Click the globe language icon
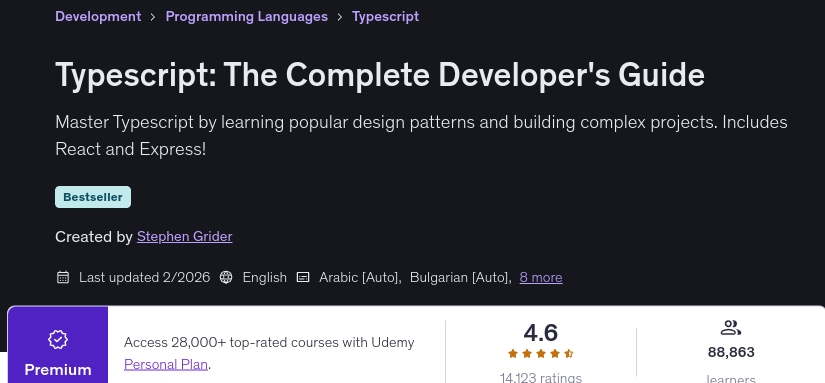Viewport: 825px width, 383px height. click(226, 277)
